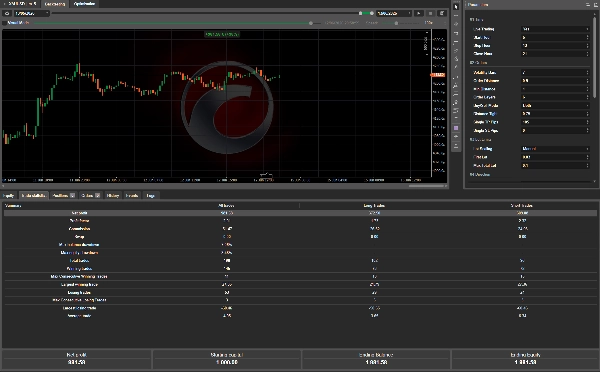
Task: Click the first icon in Parameters panel header
Action: tap(588, 5)
